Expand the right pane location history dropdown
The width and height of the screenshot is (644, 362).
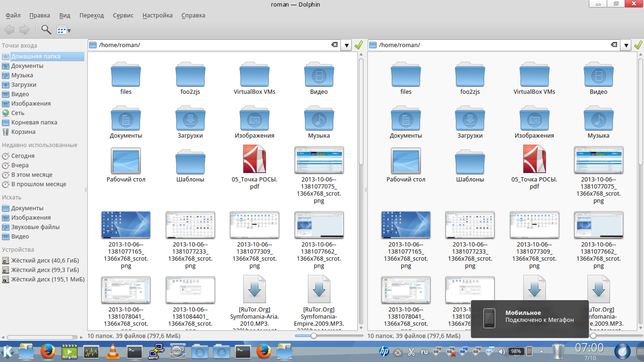[x=626, y=45]
